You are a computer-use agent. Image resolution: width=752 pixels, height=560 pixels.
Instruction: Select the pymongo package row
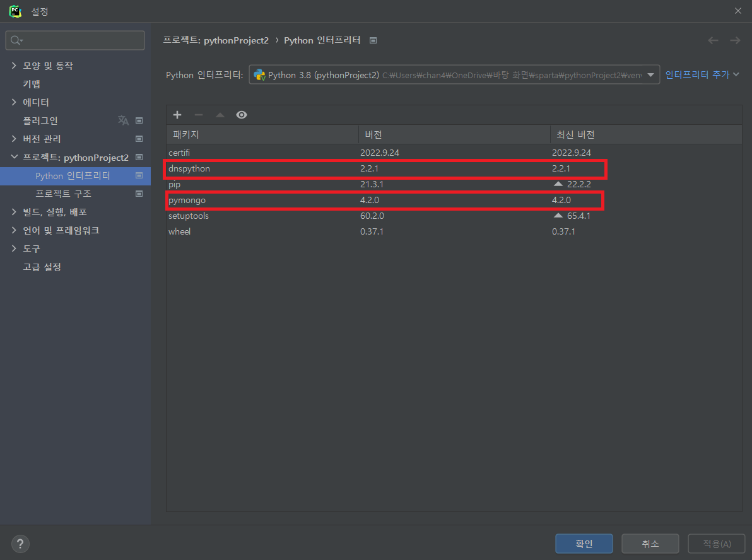(454, 200)
